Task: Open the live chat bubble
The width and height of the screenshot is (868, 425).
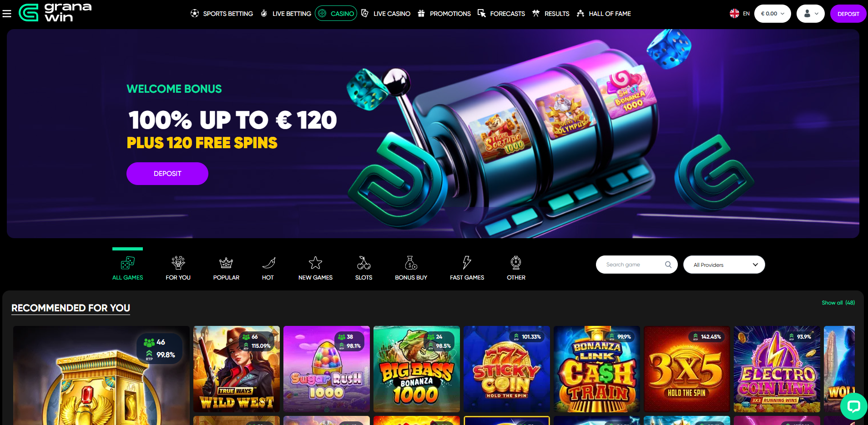Action: (853, 406)
